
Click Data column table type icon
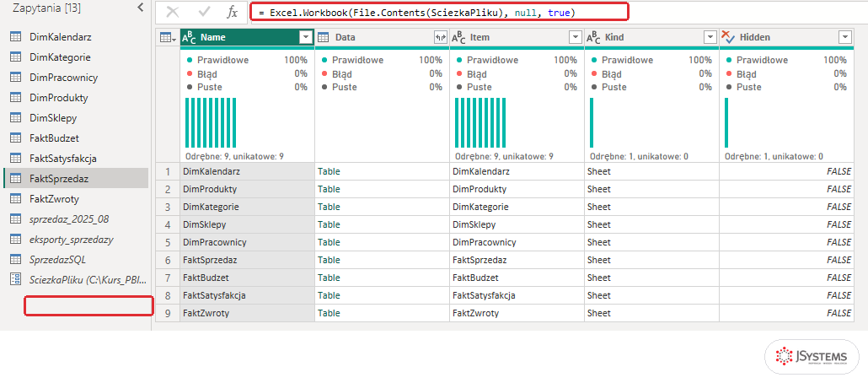pos(324,37)
